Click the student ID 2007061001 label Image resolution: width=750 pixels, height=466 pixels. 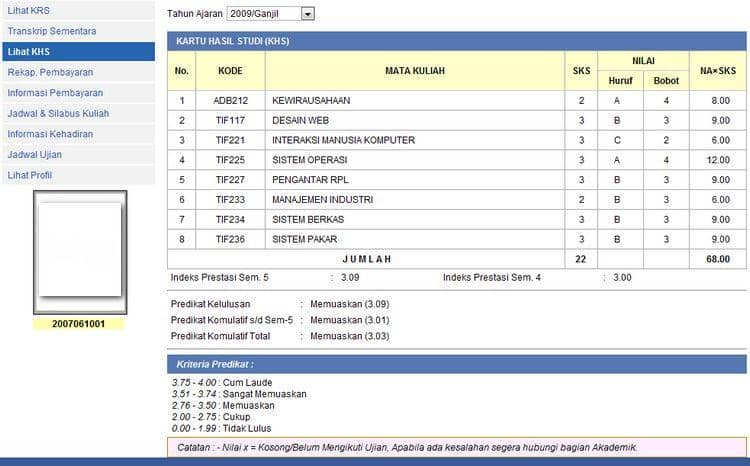click(78, 324)
